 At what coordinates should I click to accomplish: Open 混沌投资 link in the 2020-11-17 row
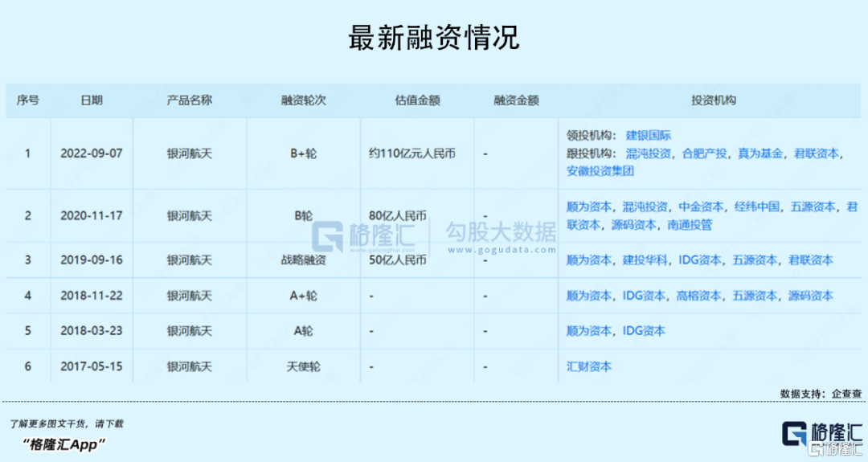645,207
